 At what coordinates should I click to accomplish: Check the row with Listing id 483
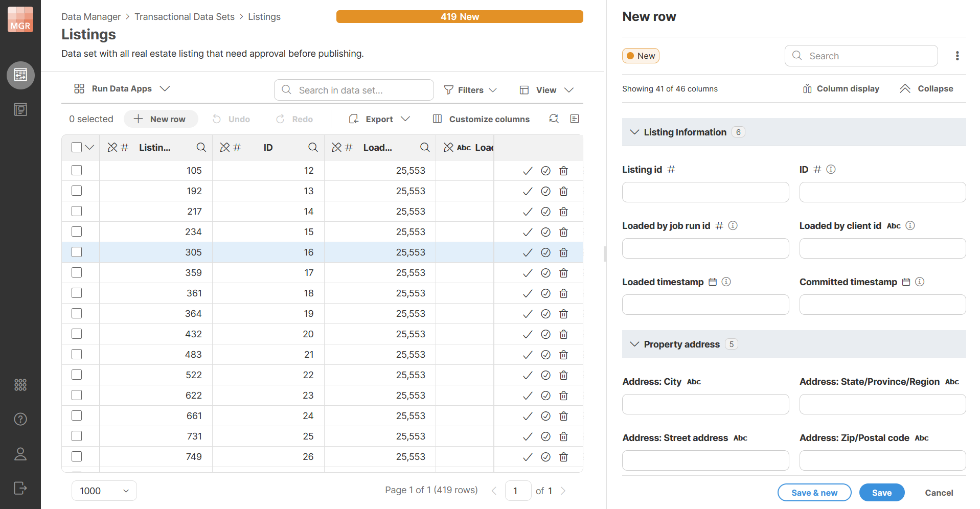click(77, 354)
